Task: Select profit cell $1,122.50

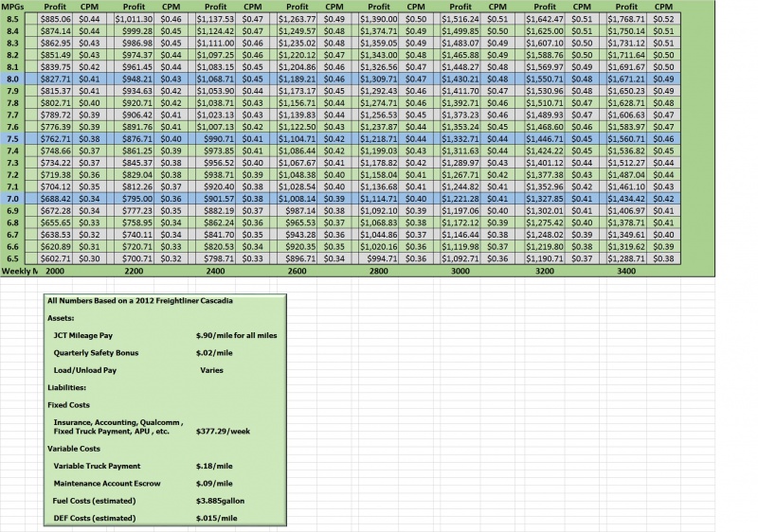Action: pyautogui.click(x=298, y=127)
